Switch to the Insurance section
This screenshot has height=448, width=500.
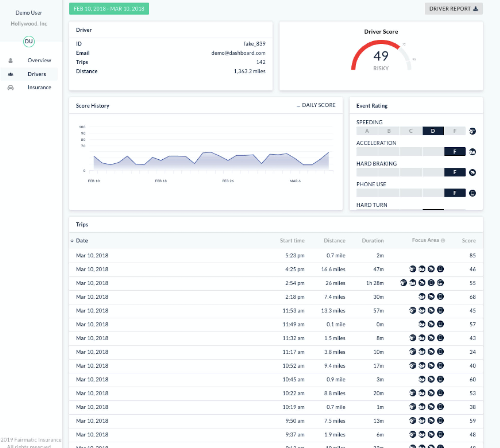39,87
